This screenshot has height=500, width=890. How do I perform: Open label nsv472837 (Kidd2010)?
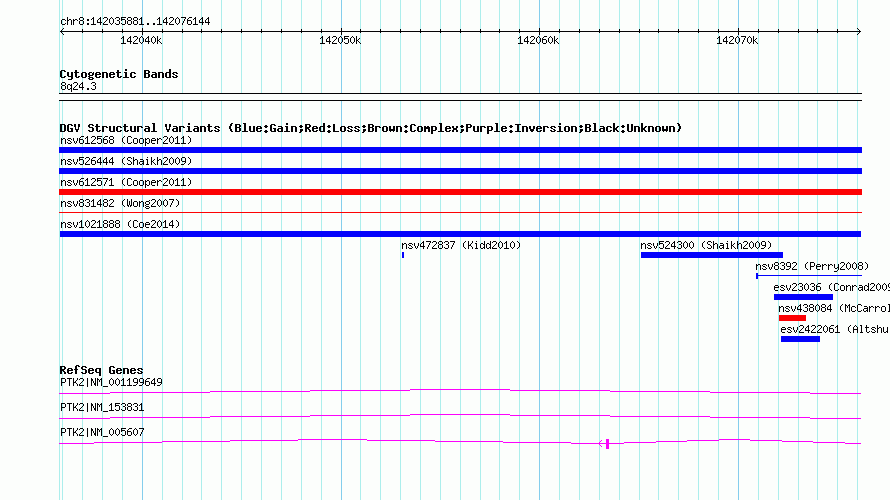pyautogui.click(x=461, y=245)
